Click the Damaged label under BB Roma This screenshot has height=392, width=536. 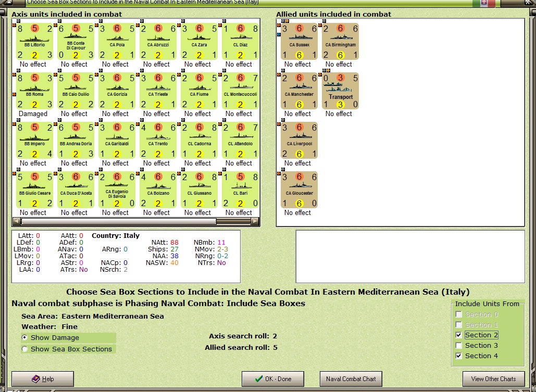coord(33,114)
